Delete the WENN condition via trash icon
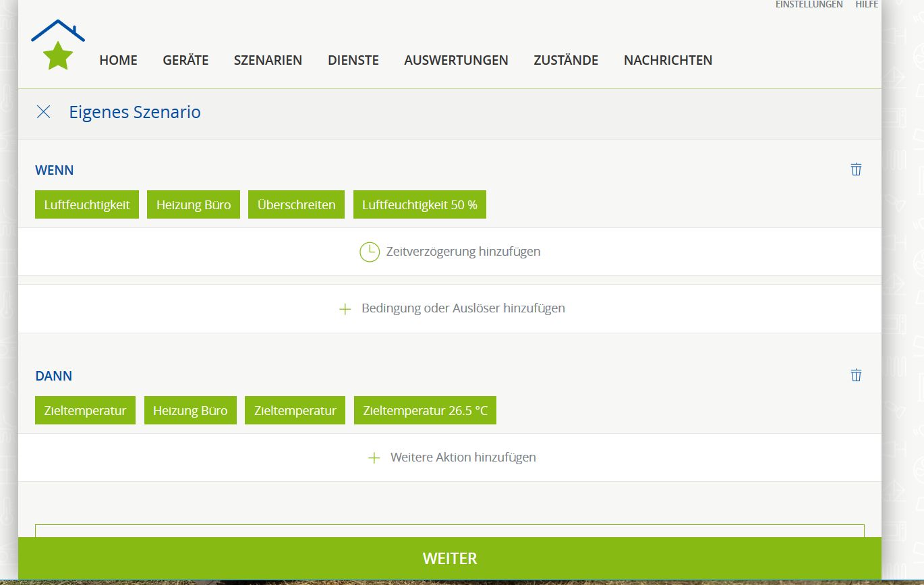 856,169
